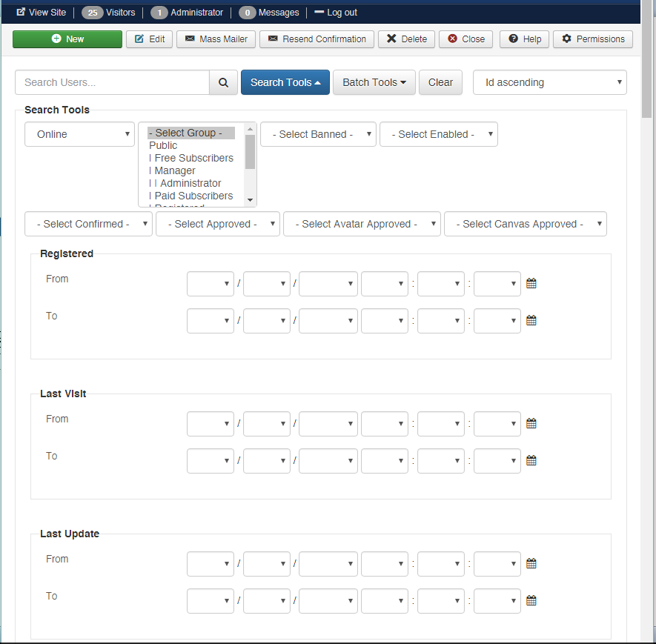
Task: Open Help
Action: pos(524,39)
